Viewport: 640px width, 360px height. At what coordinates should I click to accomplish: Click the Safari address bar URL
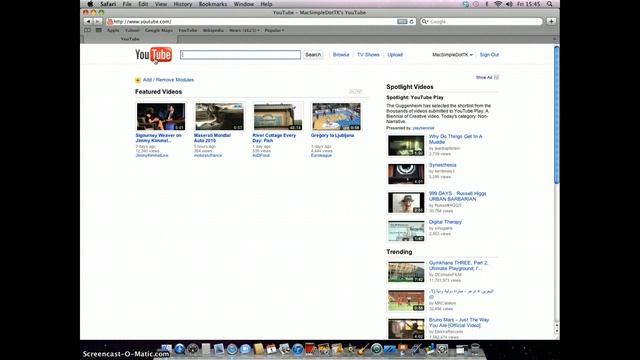(142, 22)
